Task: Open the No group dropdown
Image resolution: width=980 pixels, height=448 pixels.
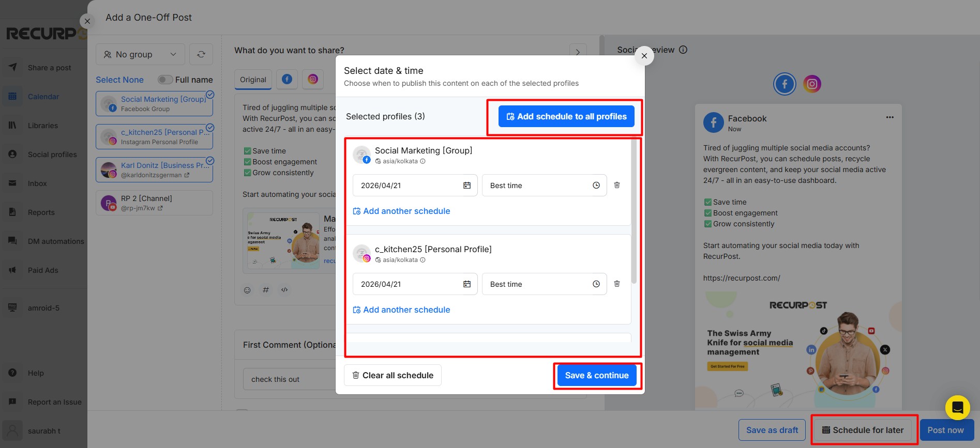Action: (140, 54)
